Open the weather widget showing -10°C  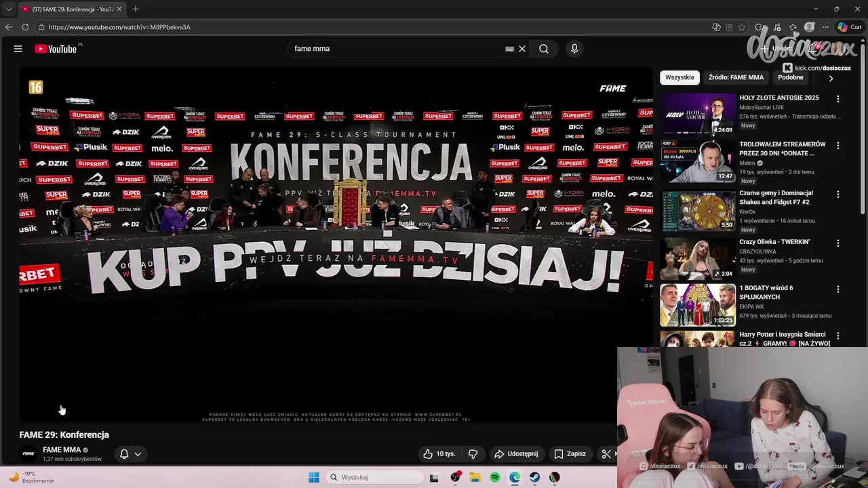pos(31,477)
